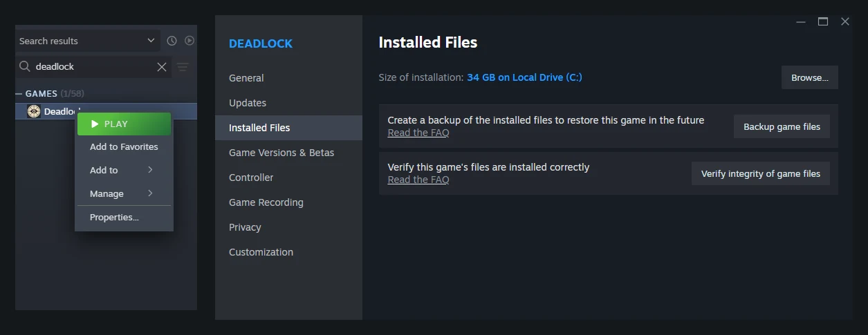Open Properties... from context menu
This screenshot has height=335, width=868.
point(124,217)
